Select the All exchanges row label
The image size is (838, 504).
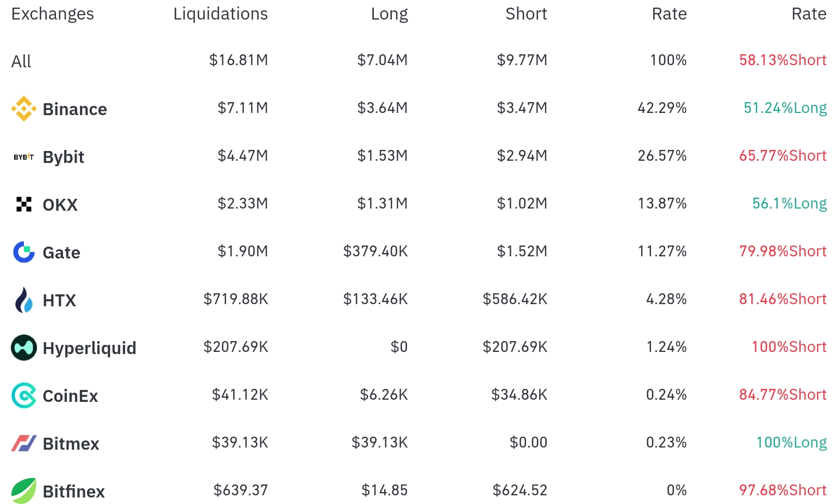point(21,61)
